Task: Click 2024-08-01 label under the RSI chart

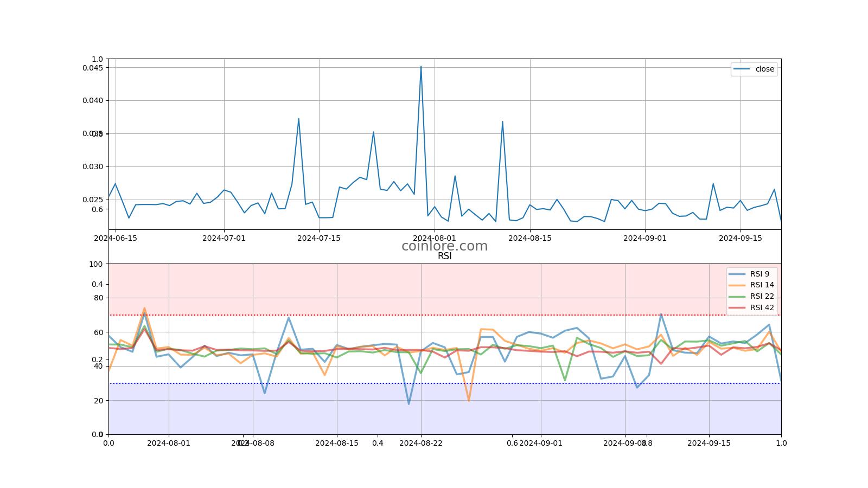Action: 169,443
